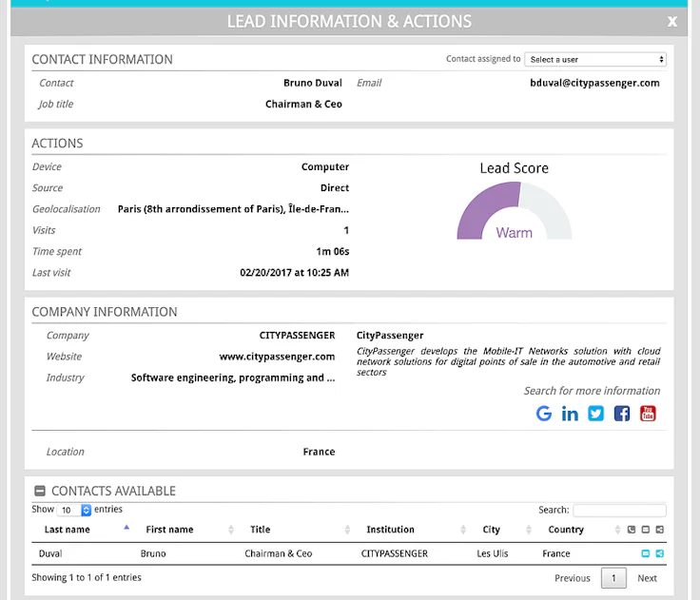
Task: Click contact name Bruno Duval
Action: 313,83
